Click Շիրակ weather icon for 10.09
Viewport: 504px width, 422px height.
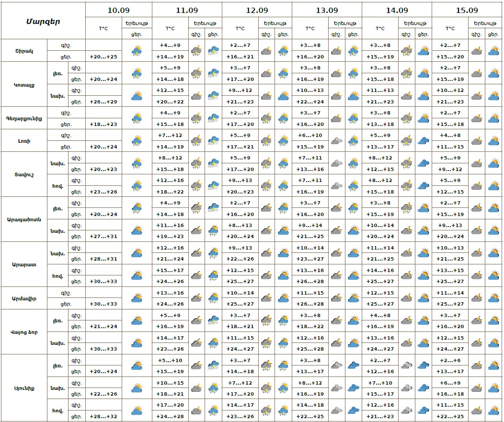pos(137,50)
